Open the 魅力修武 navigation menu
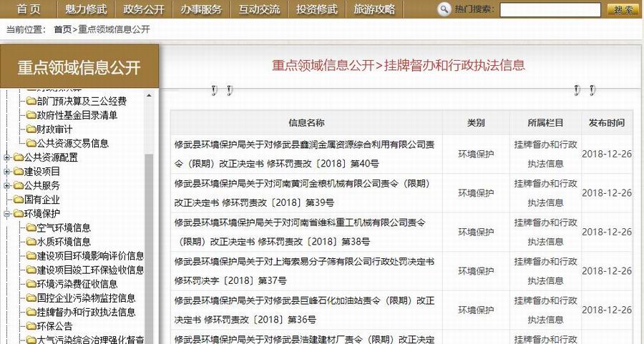 coord(87,9)
